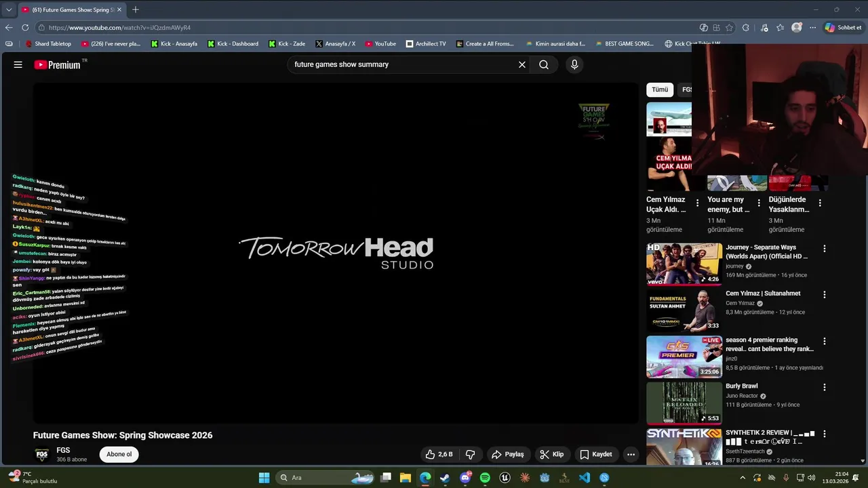This screenshot has height=488, width=868.
Task: Create a clip with Klip
Action: tap(551, 454)
